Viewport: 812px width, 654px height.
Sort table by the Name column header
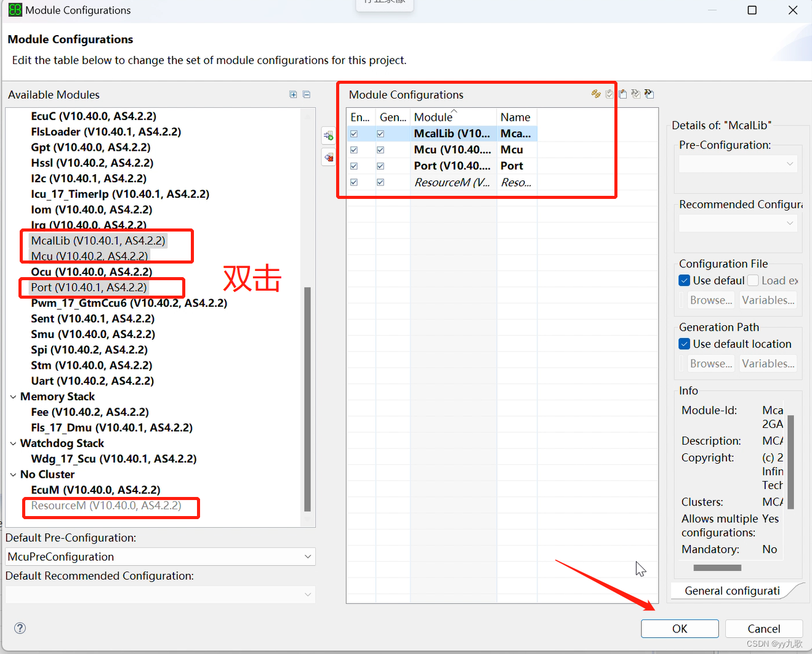pyautogui.click(x=517, y=117)
